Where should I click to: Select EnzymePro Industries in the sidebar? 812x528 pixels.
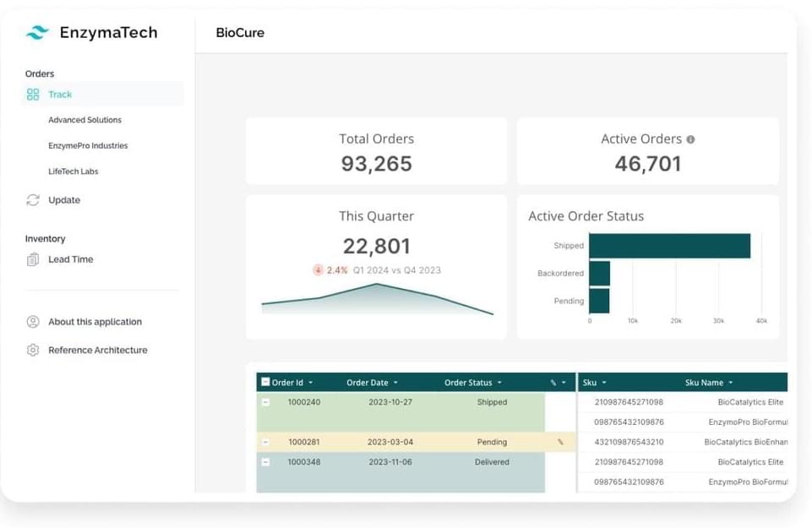(x=88, y=145)
